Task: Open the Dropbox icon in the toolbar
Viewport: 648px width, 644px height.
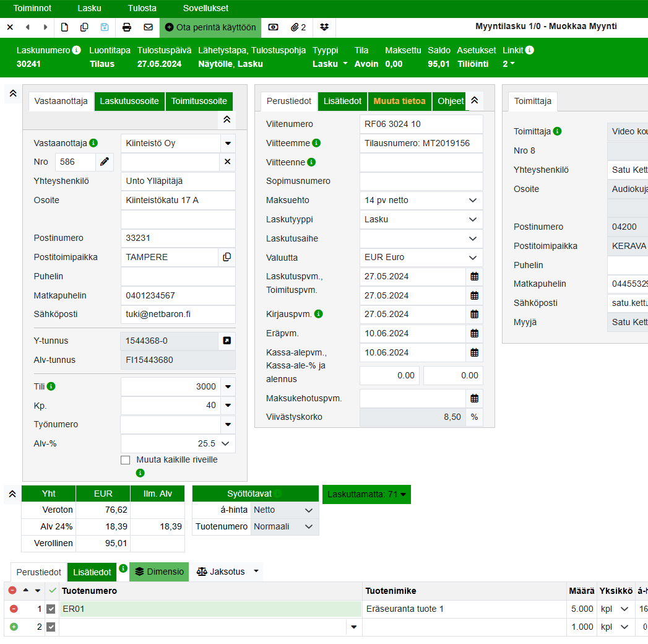Action: click(325, 27)
